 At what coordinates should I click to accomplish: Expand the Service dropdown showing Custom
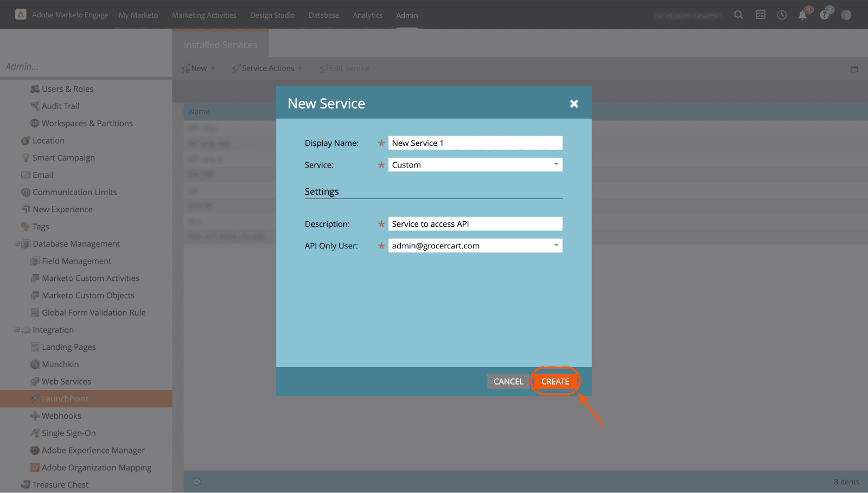556,165
